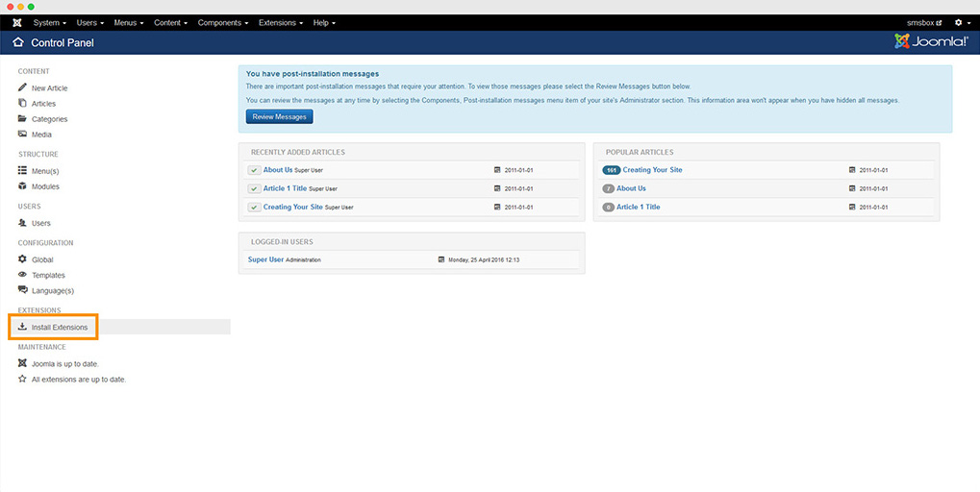
Task: Open Install Extensions in sidebar
Action: (60, 327)
